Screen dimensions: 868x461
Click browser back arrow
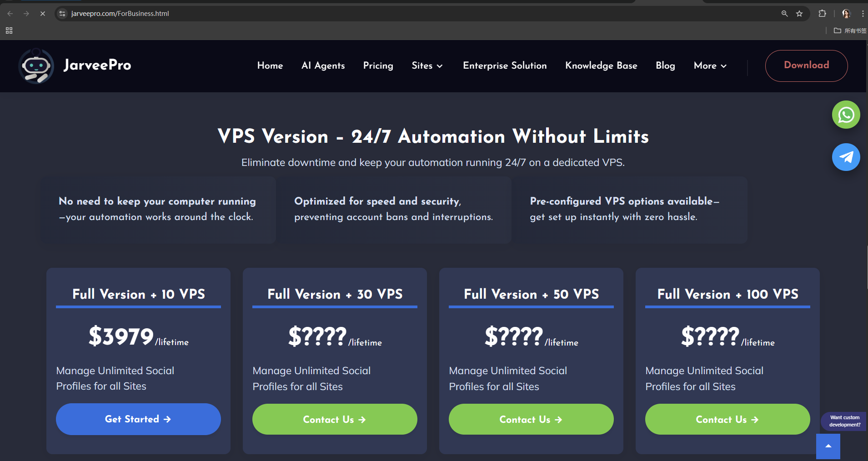[10, 14]
